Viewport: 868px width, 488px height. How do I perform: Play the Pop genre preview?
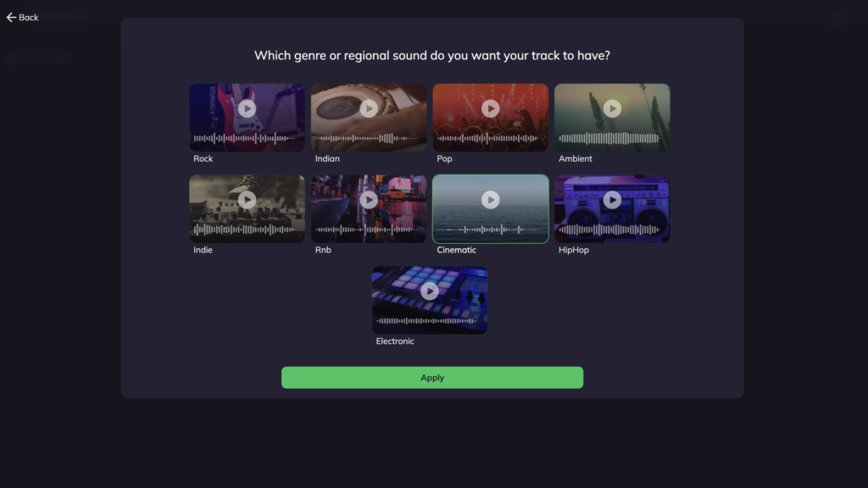491,108
